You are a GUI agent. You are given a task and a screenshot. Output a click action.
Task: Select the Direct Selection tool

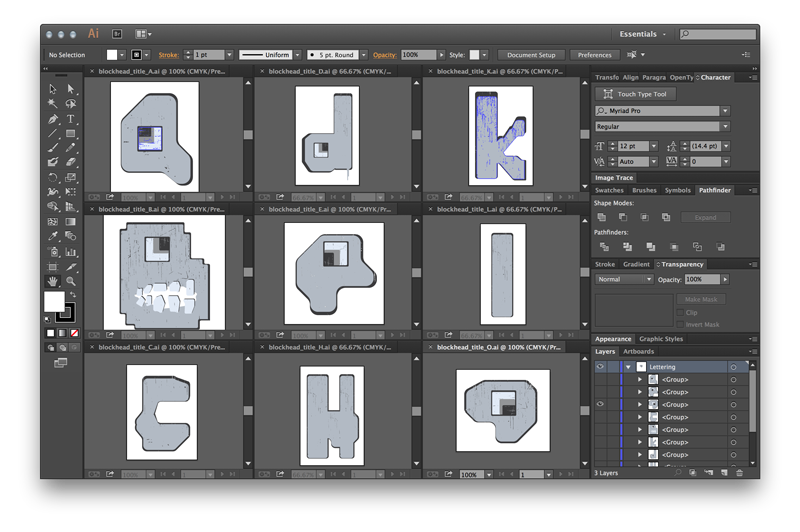point(71,89)
